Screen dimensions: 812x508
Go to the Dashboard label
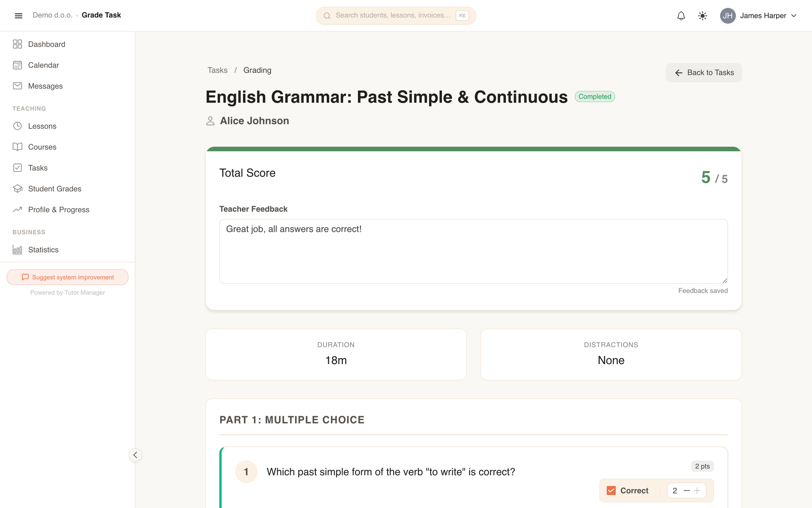tap(47, 44)
